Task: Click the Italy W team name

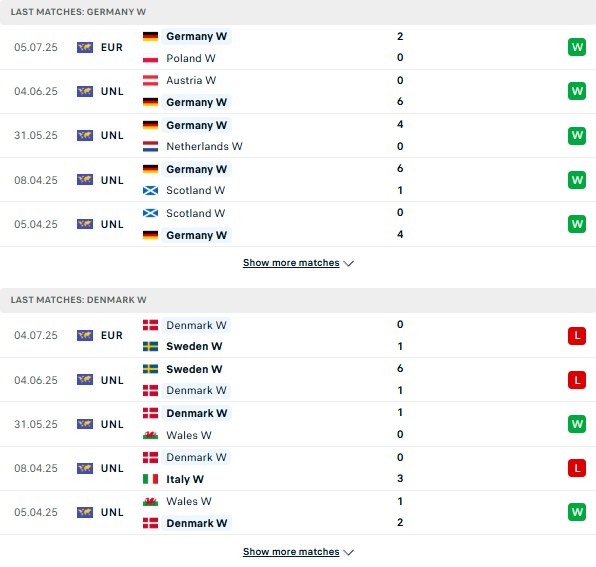Action: tap(185, 479)
